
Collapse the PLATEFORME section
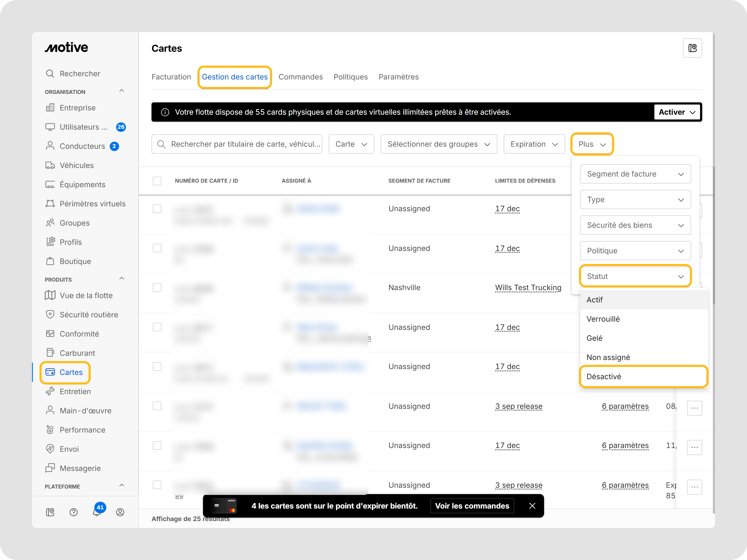pyautogui.click(x=122, y=486)
